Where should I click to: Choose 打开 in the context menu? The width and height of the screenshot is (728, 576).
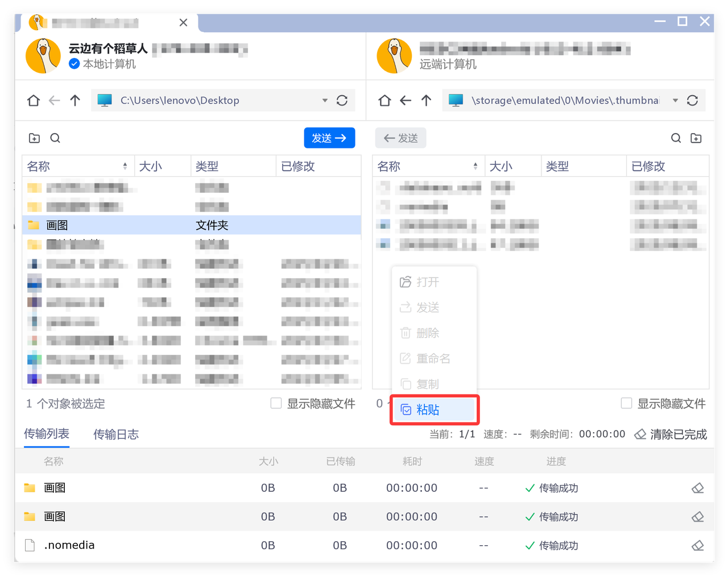(434, 282)
